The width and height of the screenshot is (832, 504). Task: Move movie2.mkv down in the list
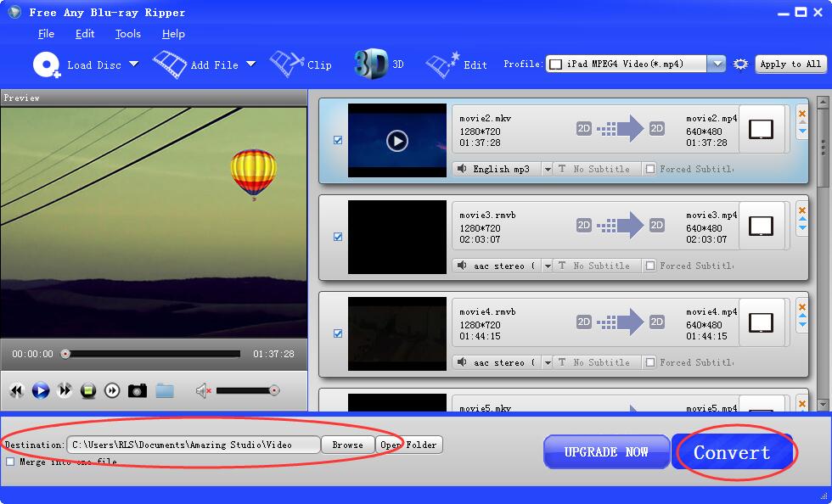802,131
